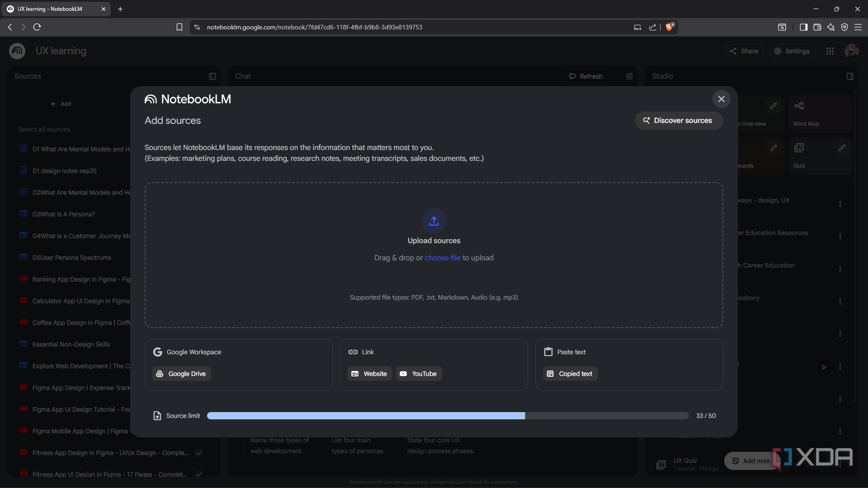Click the upload arrow icon
The height and width of the screenshot is (488, 868).
pyautogui.click(x=434, y=221)
